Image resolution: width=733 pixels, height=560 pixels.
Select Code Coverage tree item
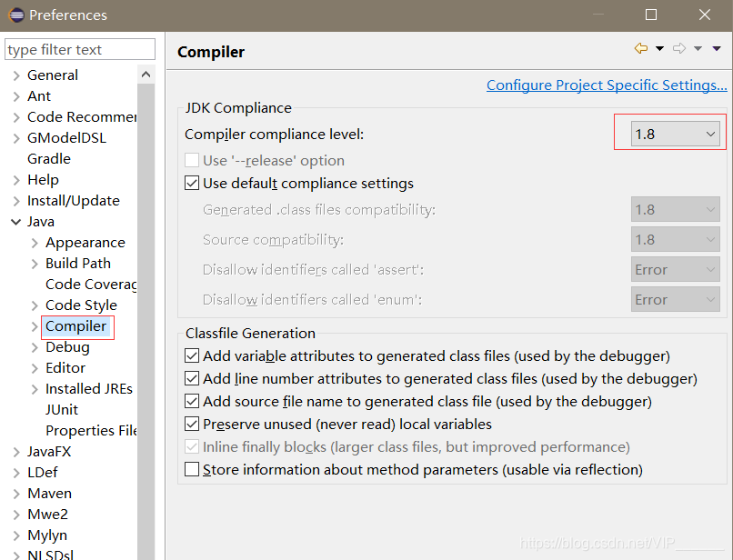(x=91, y=285)
